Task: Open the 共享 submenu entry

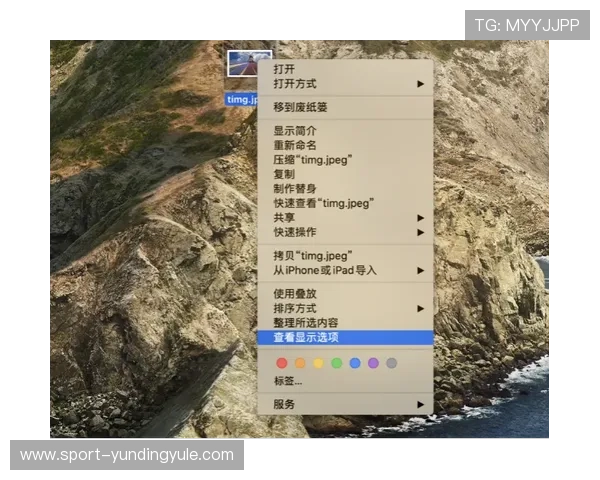Action: click(345, 218)
